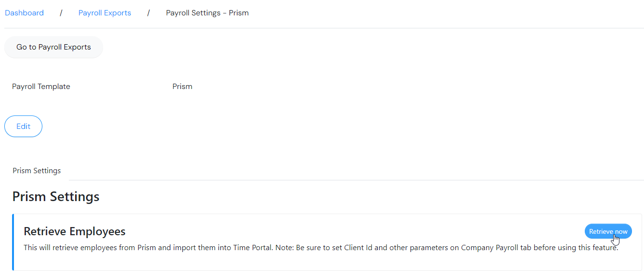
Task: Start retrieving employees from Prism
Action: (608, 231)
